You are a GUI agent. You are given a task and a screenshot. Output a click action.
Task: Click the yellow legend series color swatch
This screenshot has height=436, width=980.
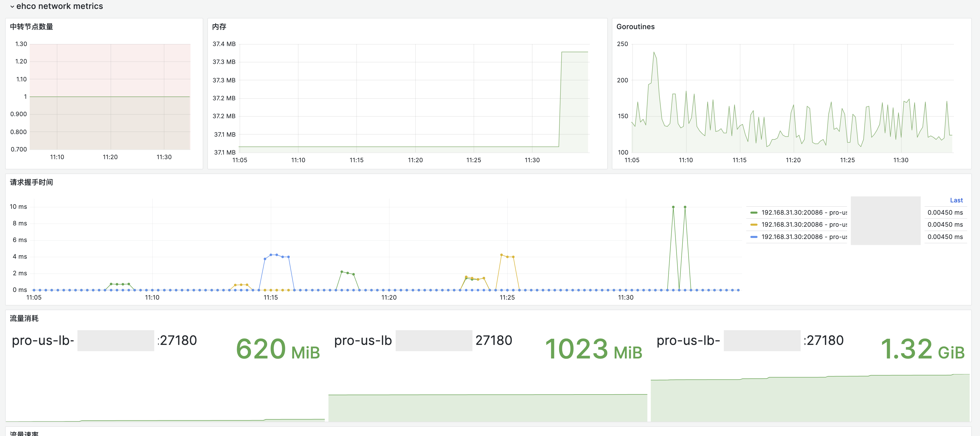[x=754, y=225]
